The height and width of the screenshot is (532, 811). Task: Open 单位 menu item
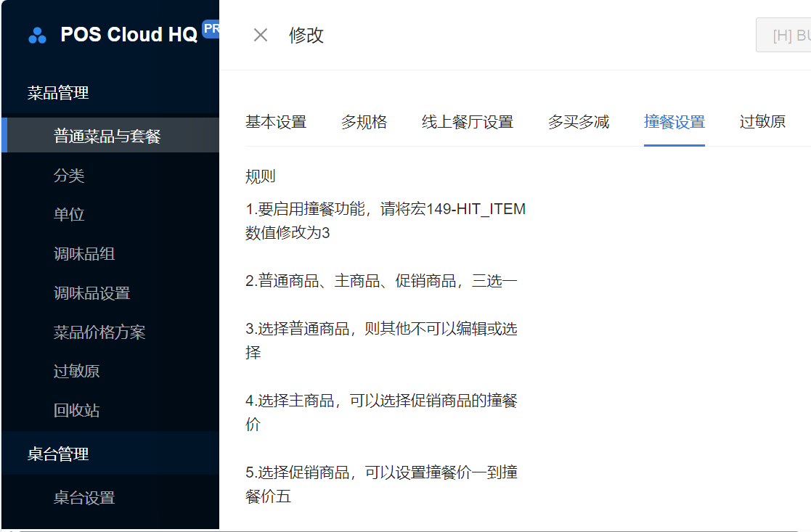[x=69, y=215]
